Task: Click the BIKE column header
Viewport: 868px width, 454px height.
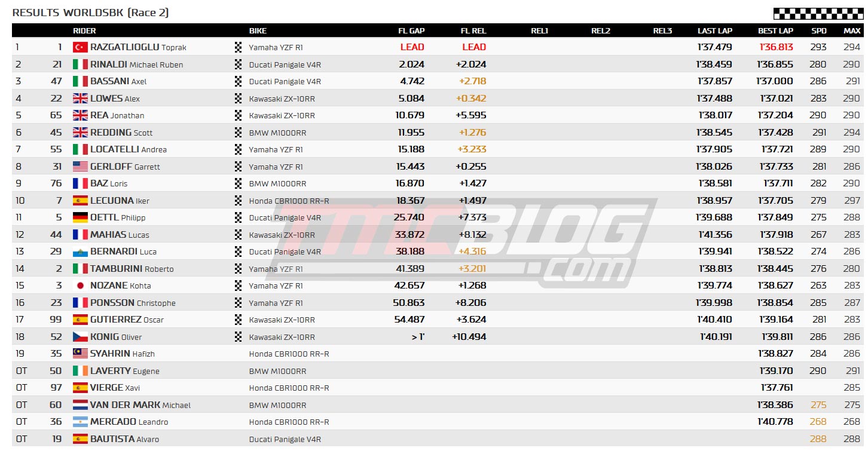Action: point(258,30)
